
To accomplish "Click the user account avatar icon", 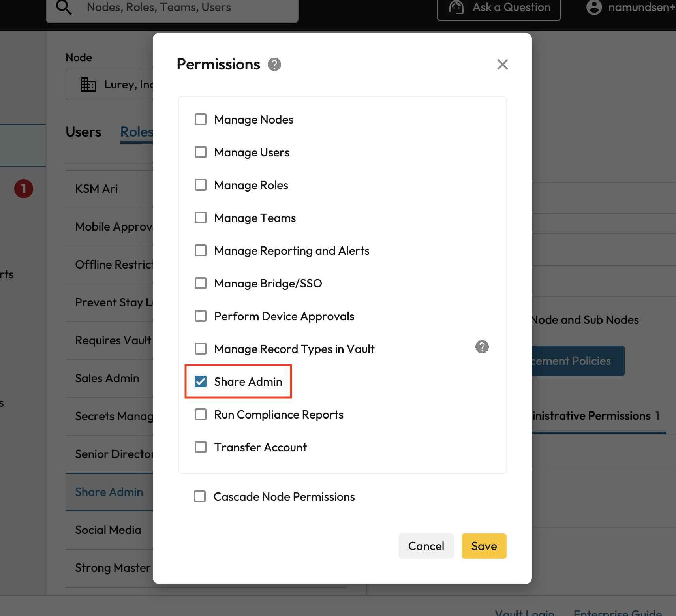I will pyautogui.click(x=594, y=7).
